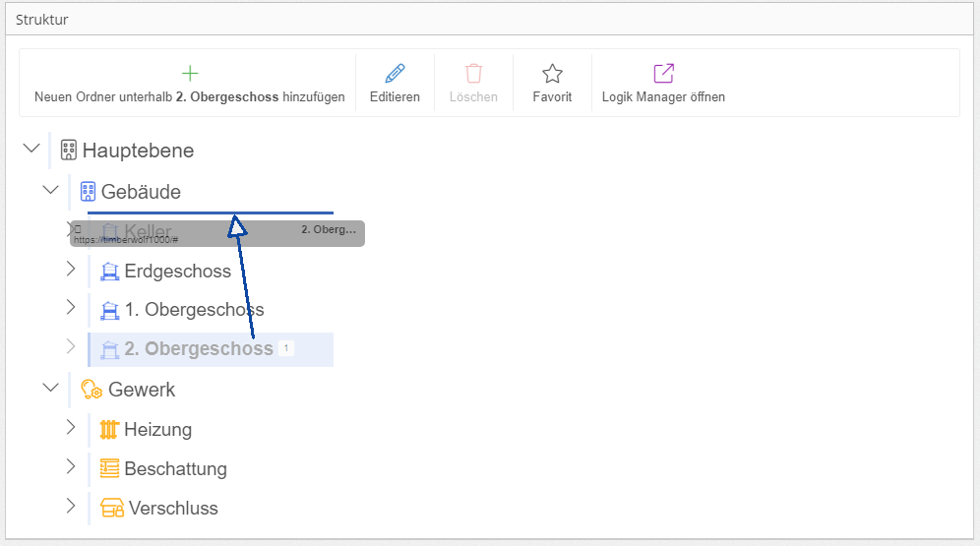Open Logik Manager via external-link icon
Screen dimensions: 980x546
tap(664, 74)
